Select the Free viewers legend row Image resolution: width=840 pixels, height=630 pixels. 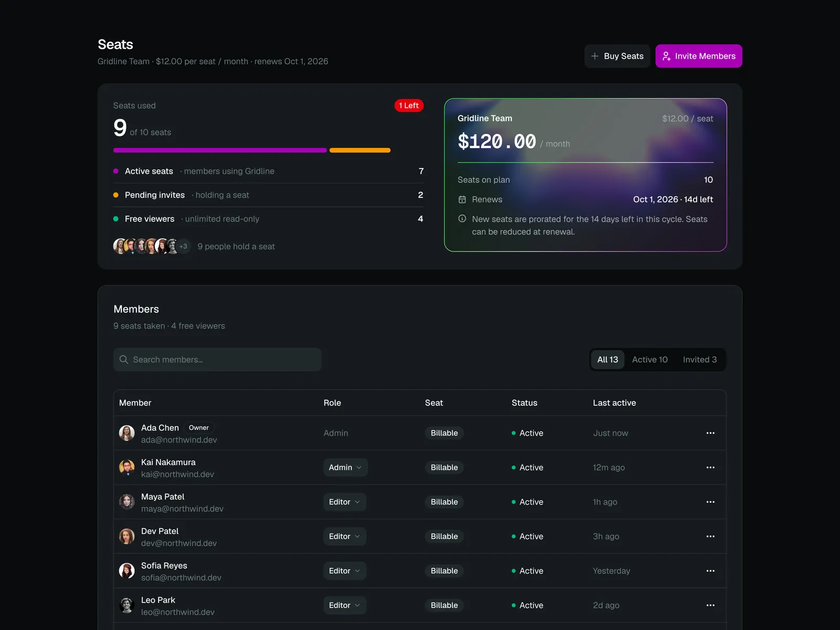point(268,219)
